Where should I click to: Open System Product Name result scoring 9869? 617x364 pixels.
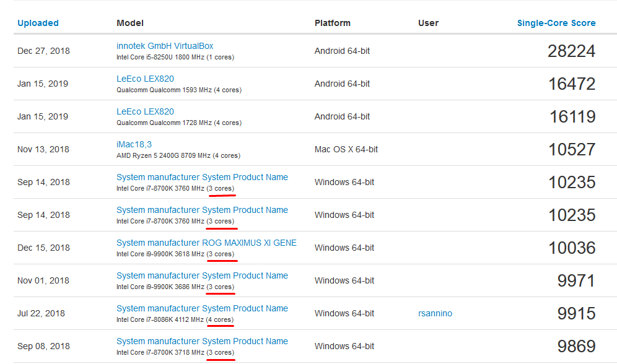coord(202,341)
